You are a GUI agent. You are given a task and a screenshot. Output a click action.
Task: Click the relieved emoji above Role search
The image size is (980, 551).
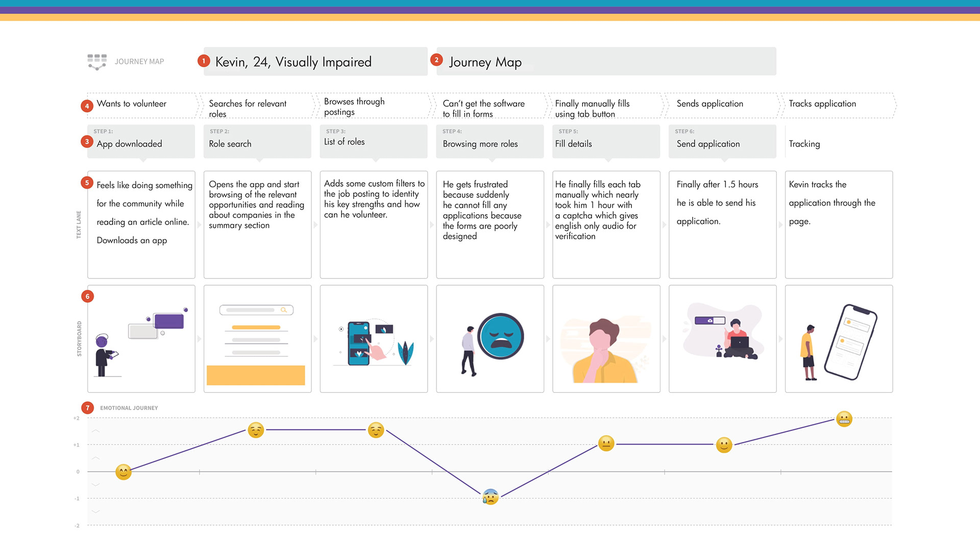pos(256,430)
